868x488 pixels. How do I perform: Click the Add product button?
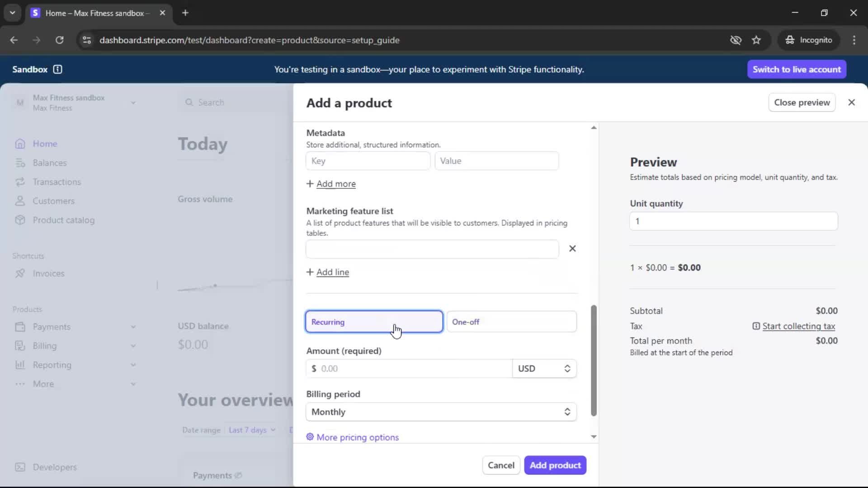pos(555,465)
